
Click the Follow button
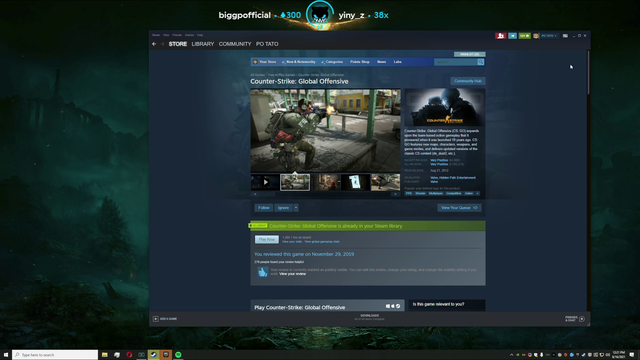[264, 208]
